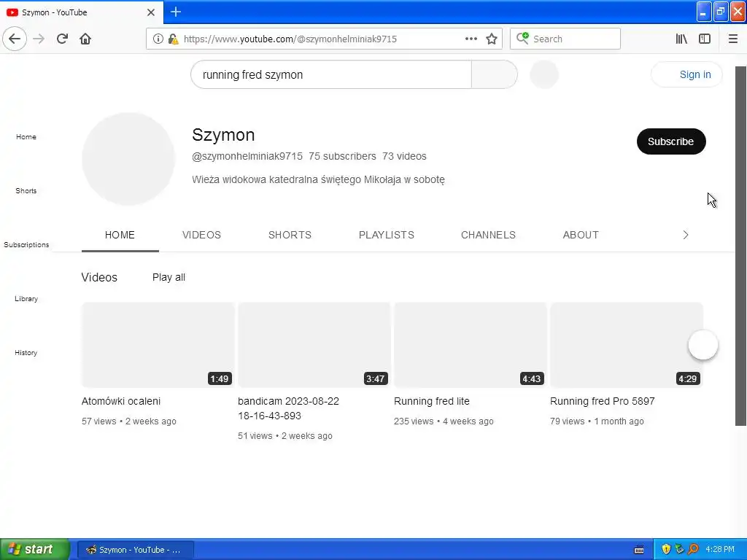This screenshot has height=560, width=747.
Task: Click bandicam 2023-08-22 18-16-43-893 title
Action: pos(289,408)
